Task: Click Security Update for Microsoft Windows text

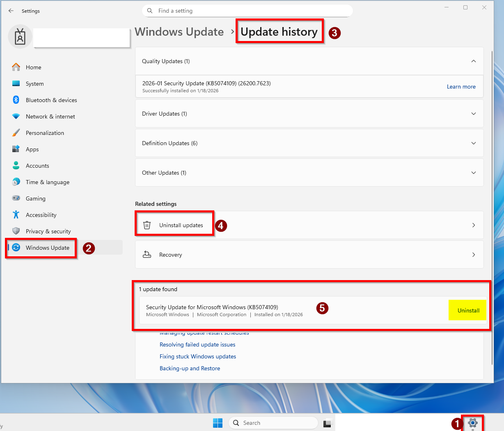Action: click(212, 307)
